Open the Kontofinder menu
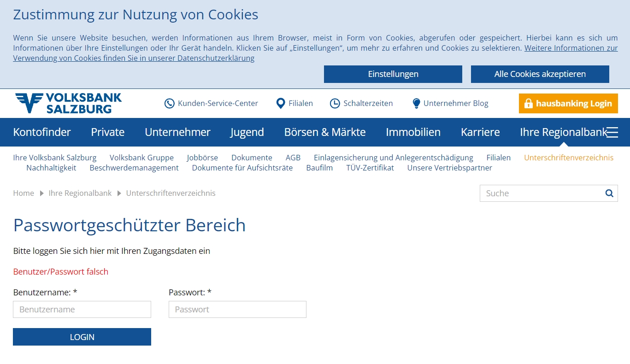Viewport: 630px width, 364px height. (42, 132)
